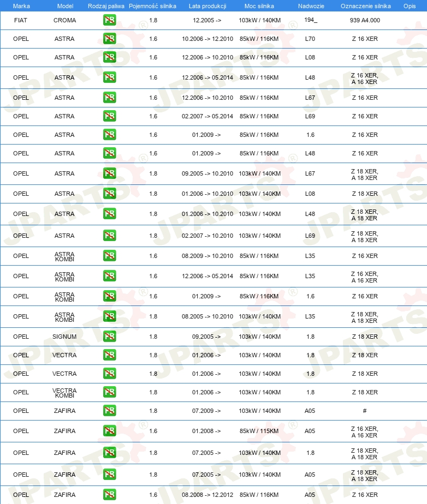Viewport: 427px width, 504px height.
Task: Click production date 07.2009 ->
Action: click(x=206, y=411)
